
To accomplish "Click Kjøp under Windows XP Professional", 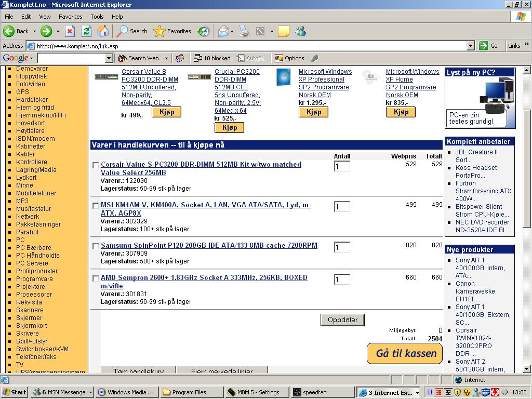I will (x=313, y=112).
